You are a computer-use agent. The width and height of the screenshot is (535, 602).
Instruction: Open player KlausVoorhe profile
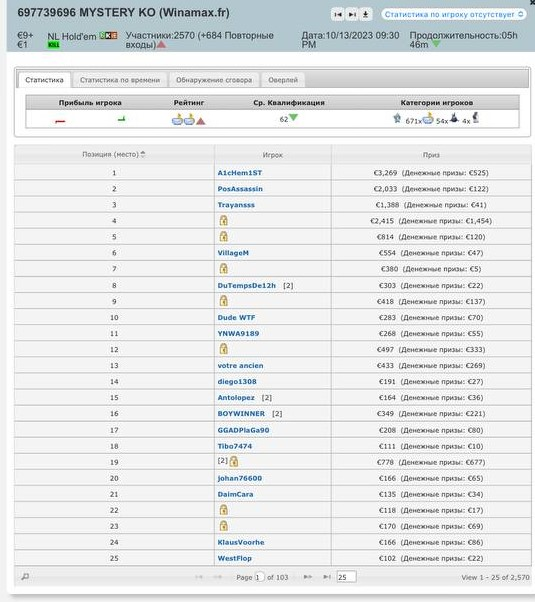241,542
